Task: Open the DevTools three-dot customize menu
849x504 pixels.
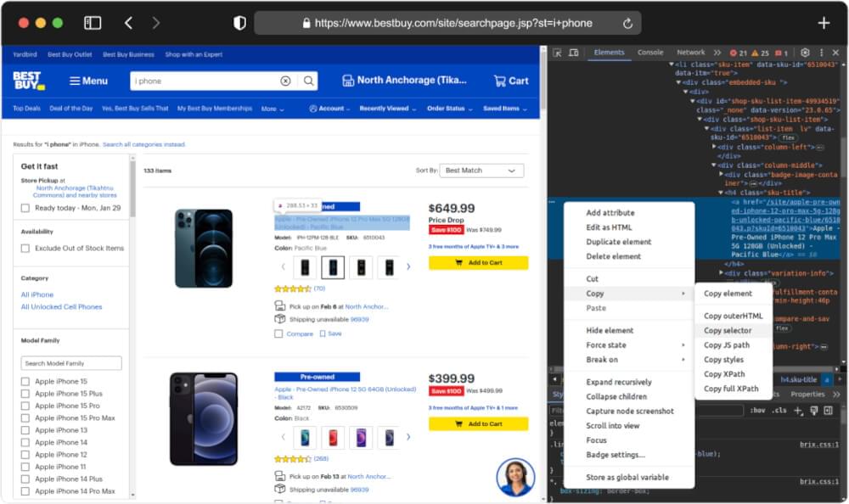Action: 820,53
